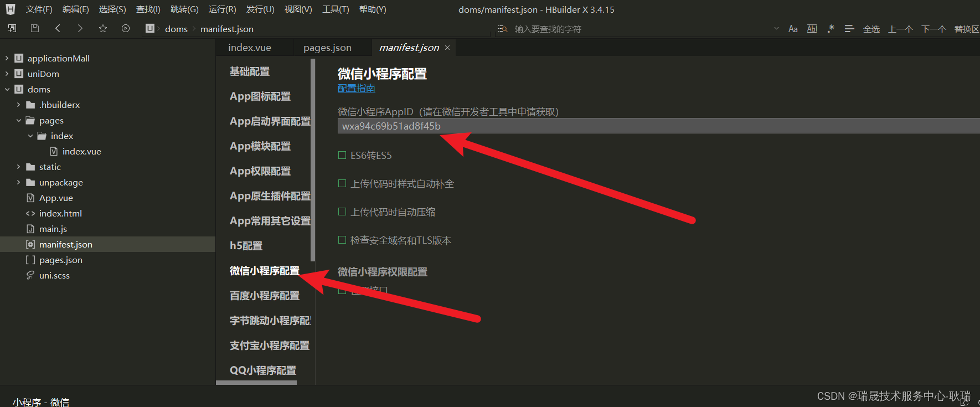Open the 发行(U) menu

pyautogui.click(x=260, y=9)
